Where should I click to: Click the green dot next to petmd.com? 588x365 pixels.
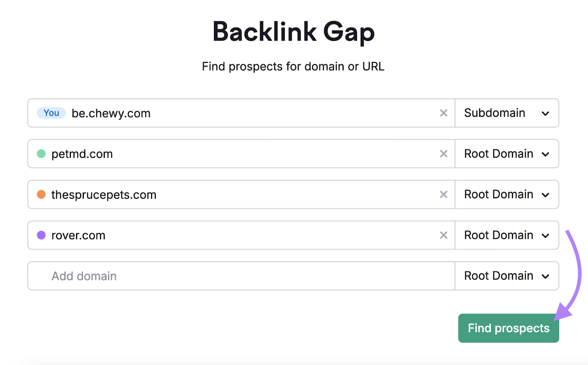click(42, 154)
